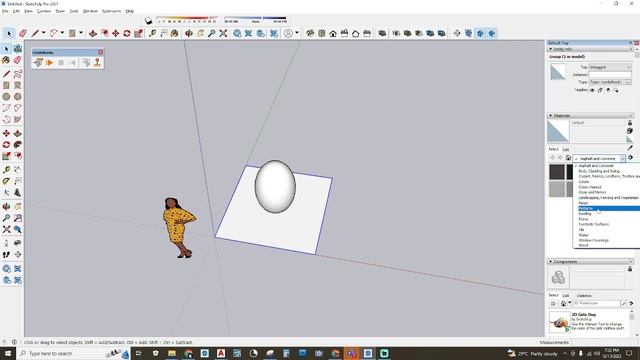Select the Walk footprints tool in left toolbar
The width and height of the screenshot is (640, 360).
pyautogui.click(x=6, y=254)
